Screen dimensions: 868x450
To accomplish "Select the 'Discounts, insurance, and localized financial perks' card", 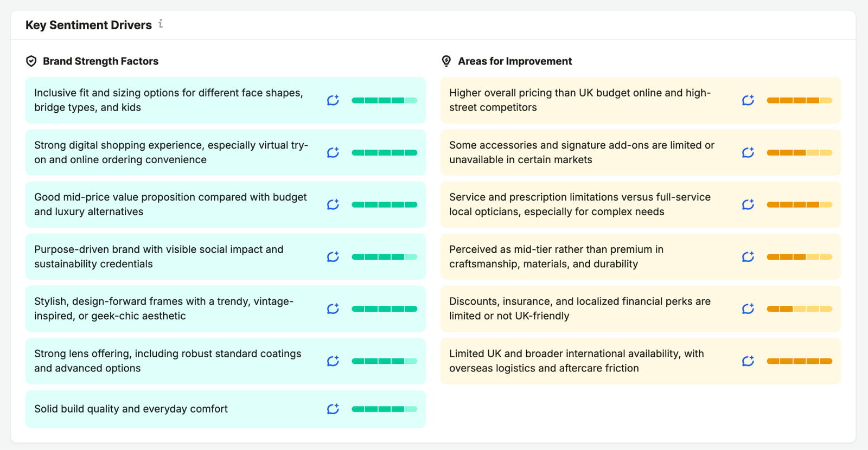I will click(x=641, y=308).
